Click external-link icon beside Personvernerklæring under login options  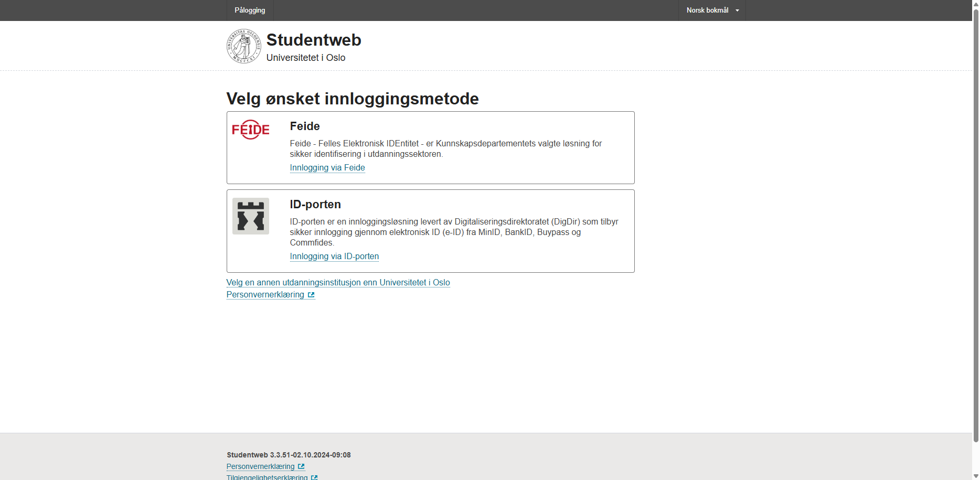tap(311, 295)
